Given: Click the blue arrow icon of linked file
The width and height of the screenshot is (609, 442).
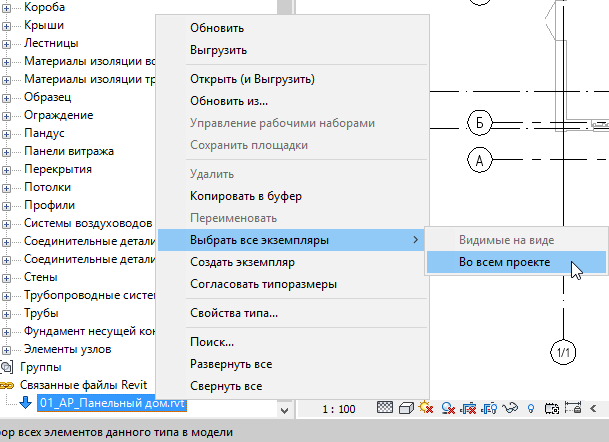Looking at the screenshot, I should (26, 402).
